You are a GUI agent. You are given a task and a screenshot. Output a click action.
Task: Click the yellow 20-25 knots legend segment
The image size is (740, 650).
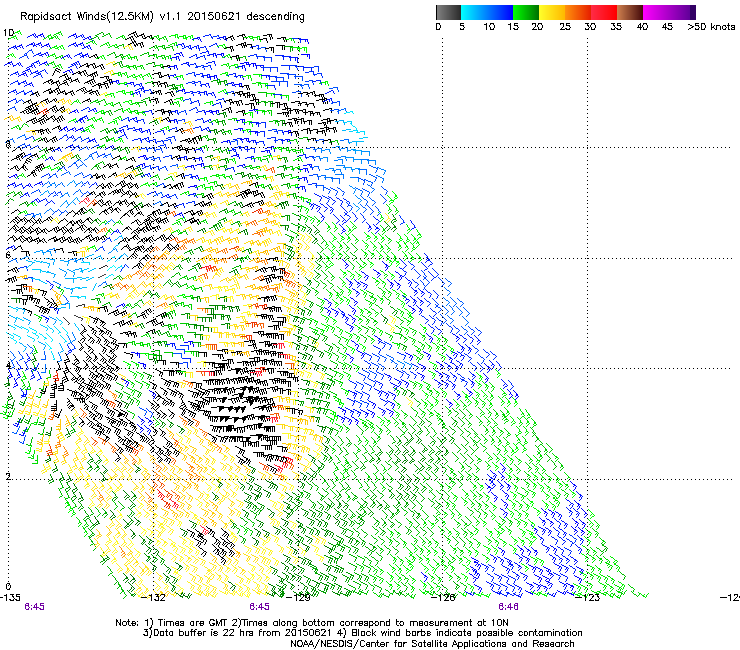click(552, 12)
